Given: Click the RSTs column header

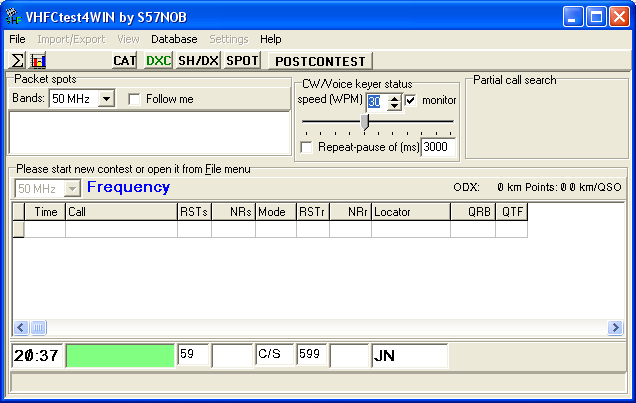Looking at the screenshot, I should (194, 212).
